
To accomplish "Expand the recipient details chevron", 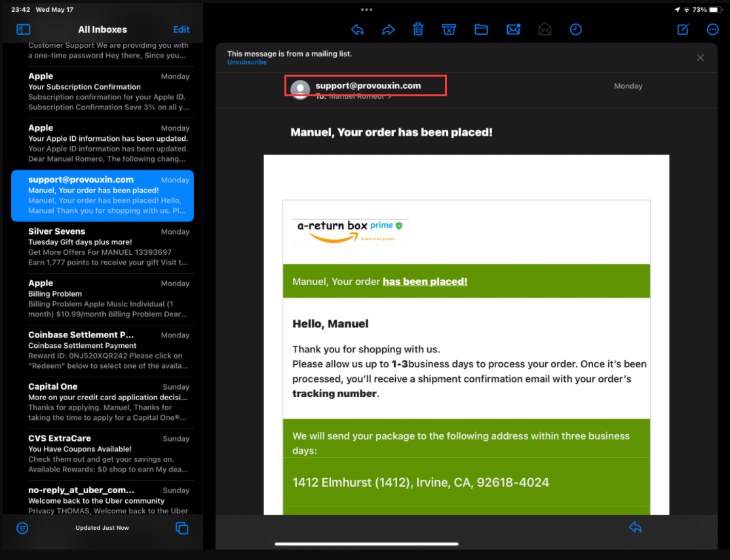I will [391, 97].
